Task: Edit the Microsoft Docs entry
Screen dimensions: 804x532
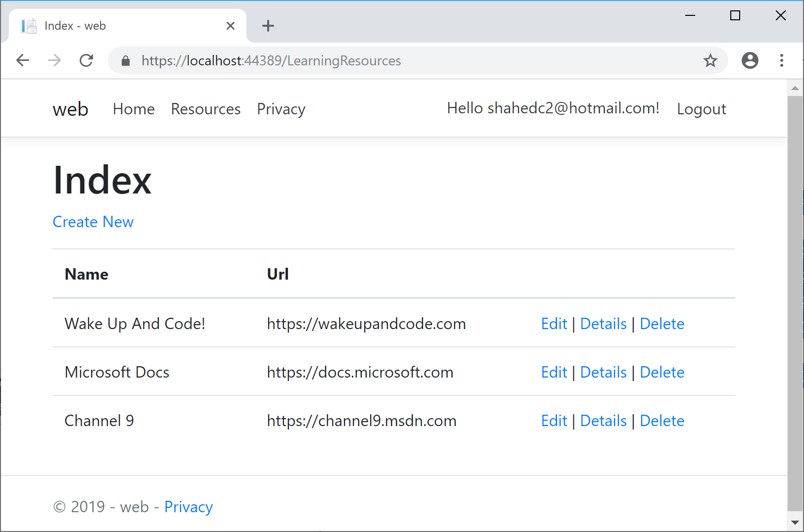Action: click(554, 372)
